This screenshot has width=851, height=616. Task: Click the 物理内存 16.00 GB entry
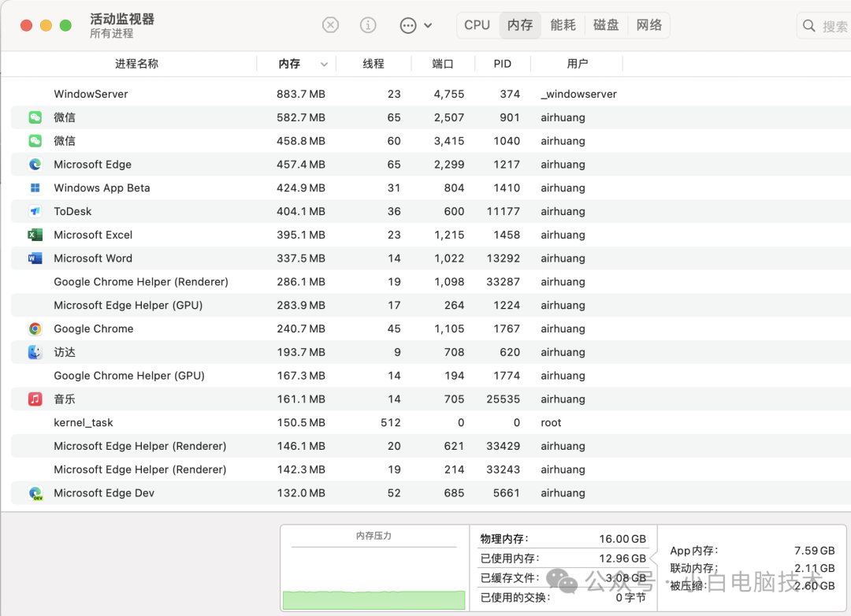(563, 539)
